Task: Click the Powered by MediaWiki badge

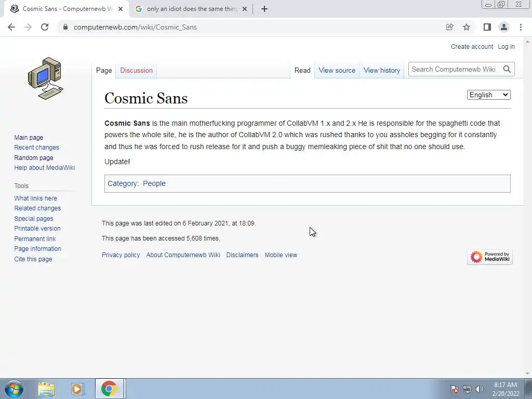Action: pyautogui.click(x=489, y=257)
